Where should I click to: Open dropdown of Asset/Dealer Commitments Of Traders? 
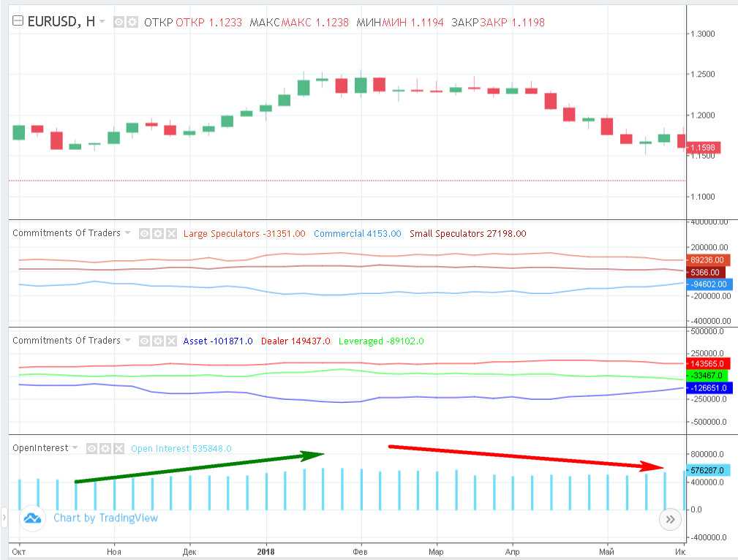(x=129, y=341)
